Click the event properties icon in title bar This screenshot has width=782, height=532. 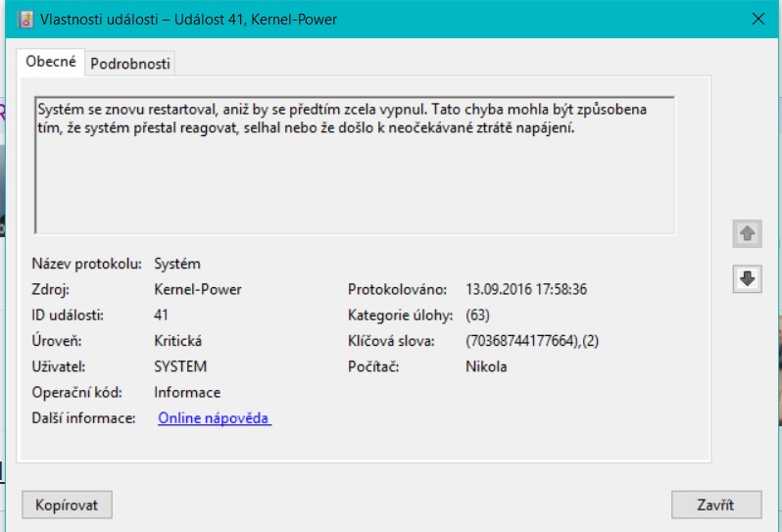(x=25, y=20)
